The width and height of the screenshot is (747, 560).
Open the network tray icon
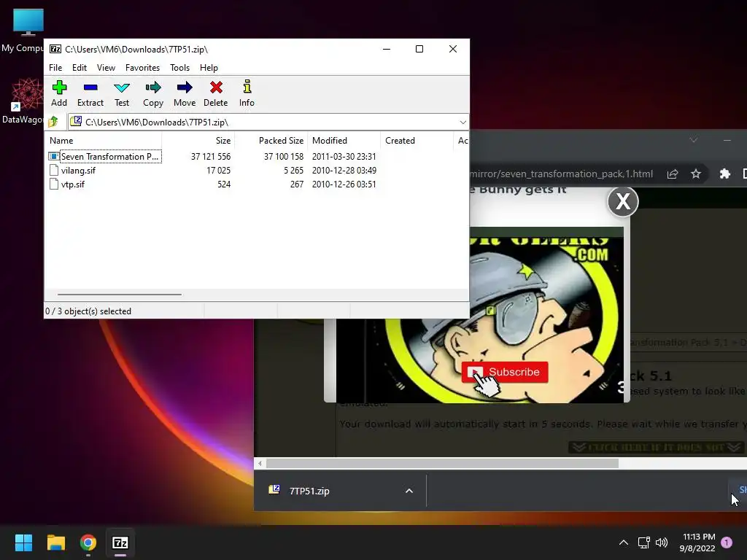(643, 542)
